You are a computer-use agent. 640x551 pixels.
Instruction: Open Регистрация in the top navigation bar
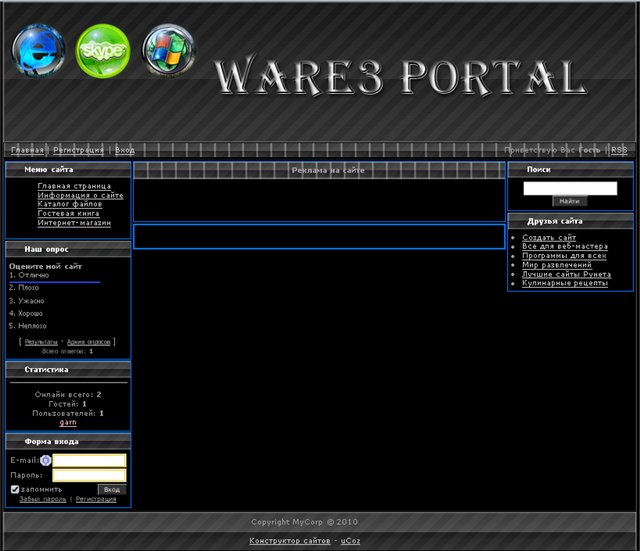(78, 150)
